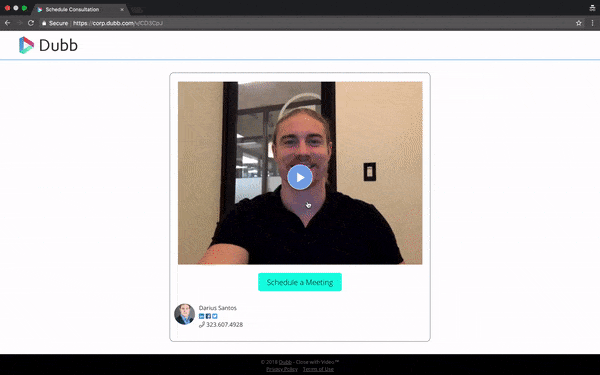
Task: Open the Terms of Use footer link
Action: 318,369
